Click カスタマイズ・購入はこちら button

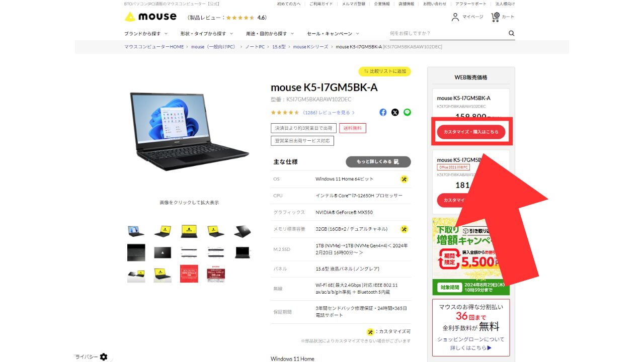click(471, 132)
